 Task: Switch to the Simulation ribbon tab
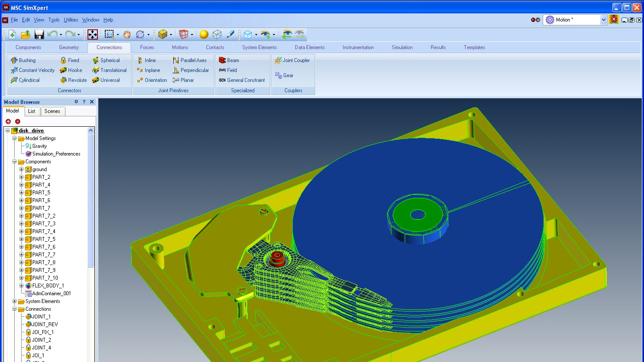pyautogui.click(x=402, y=47)
